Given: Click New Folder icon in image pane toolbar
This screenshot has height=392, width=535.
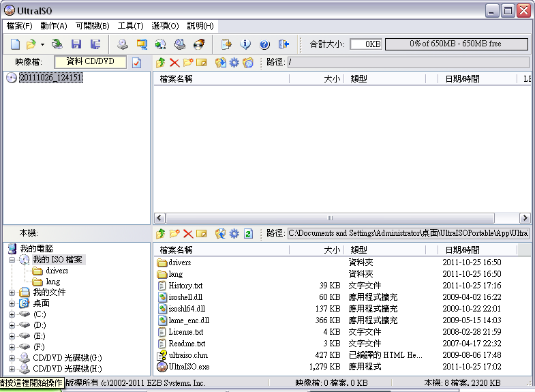Looking at the screenshot, I should point(187,63).
